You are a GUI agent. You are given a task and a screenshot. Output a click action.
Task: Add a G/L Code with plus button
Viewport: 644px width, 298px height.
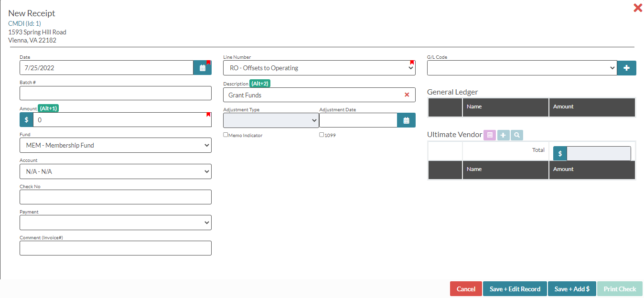tap(626, 68)
